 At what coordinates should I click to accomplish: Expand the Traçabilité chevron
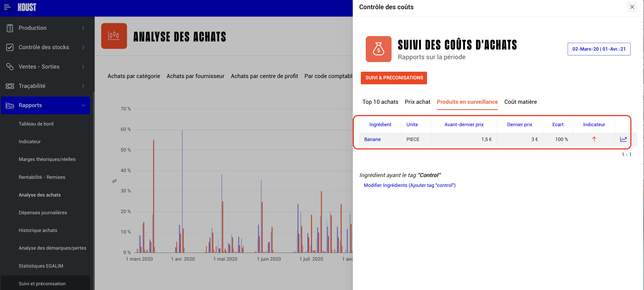[83, 86]
